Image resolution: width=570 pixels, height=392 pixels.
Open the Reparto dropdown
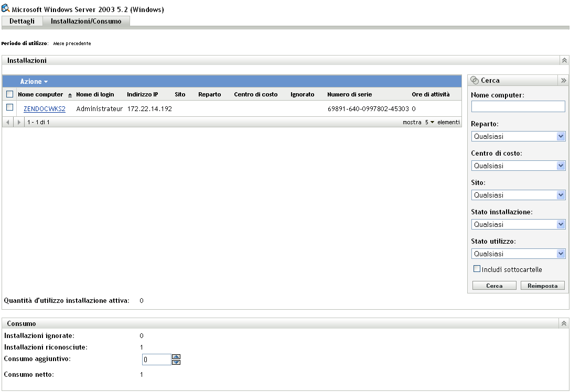point(518,136)
